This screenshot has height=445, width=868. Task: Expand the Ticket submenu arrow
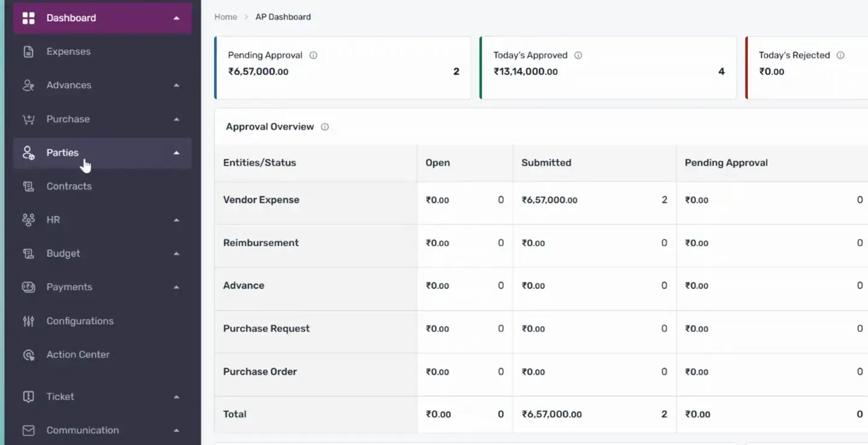177,397
